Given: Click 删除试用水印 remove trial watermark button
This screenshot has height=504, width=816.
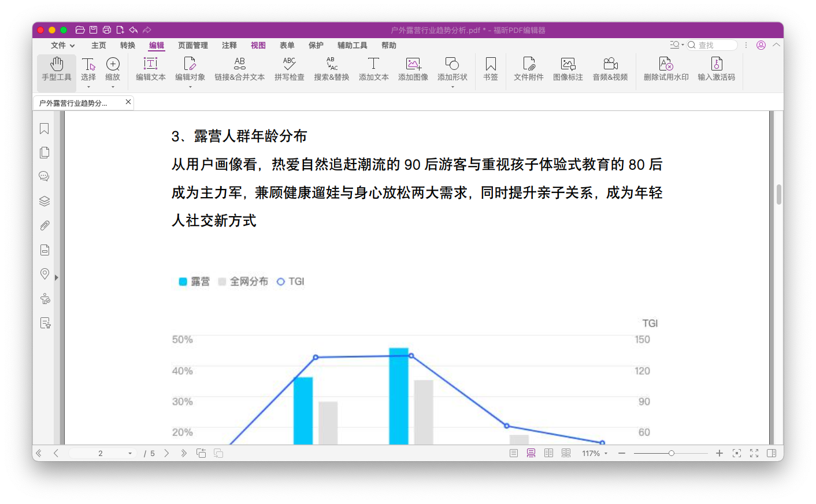Looking at the screenshot, I should point(666,69).
